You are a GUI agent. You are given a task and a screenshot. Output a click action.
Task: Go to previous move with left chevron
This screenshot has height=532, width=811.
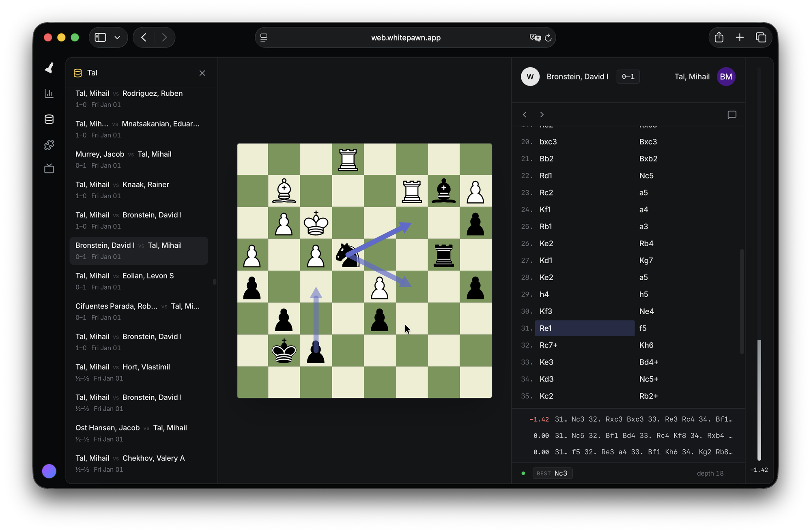(x=525, y=115)
